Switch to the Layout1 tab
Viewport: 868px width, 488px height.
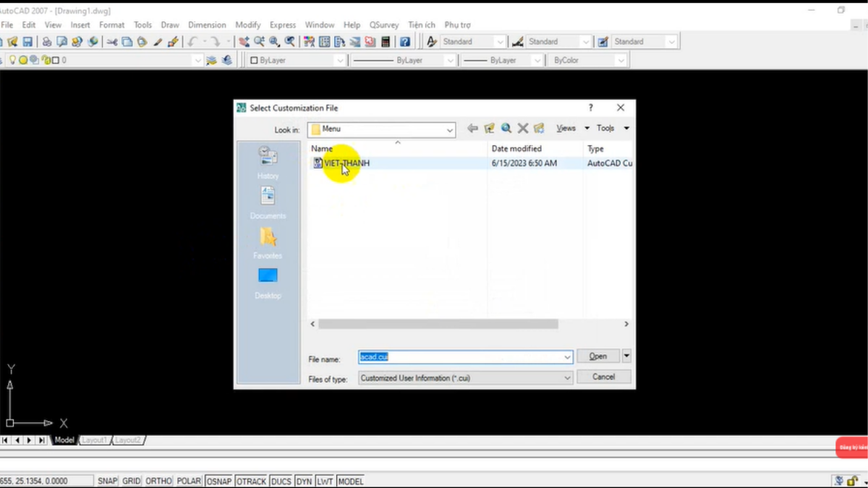click(x=93, y=440)
